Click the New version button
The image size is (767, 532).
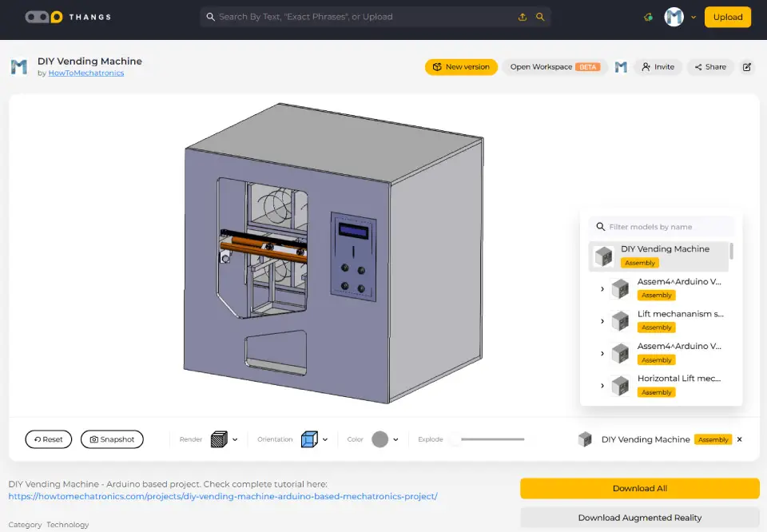point(461,67)
